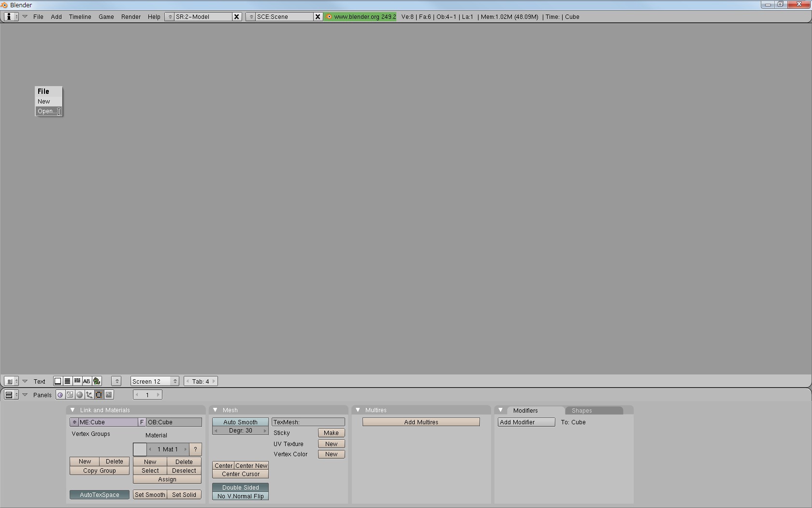Open the Timeline menu
The image size is (812, 508).
[x=80, y=16]
